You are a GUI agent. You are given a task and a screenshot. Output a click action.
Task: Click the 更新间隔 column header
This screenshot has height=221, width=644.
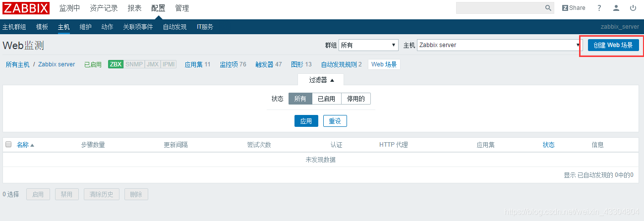pyautogui.click(x=176, y=145)
